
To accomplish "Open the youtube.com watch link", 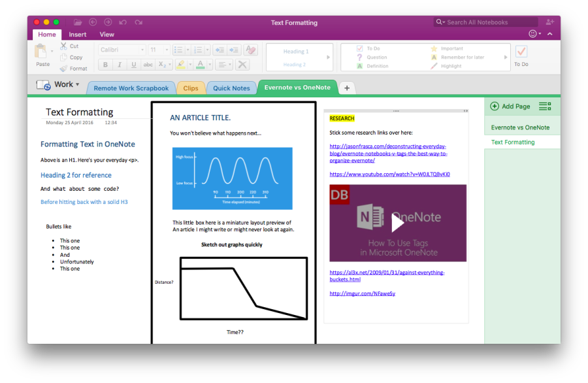I will [x=389, y=174].
